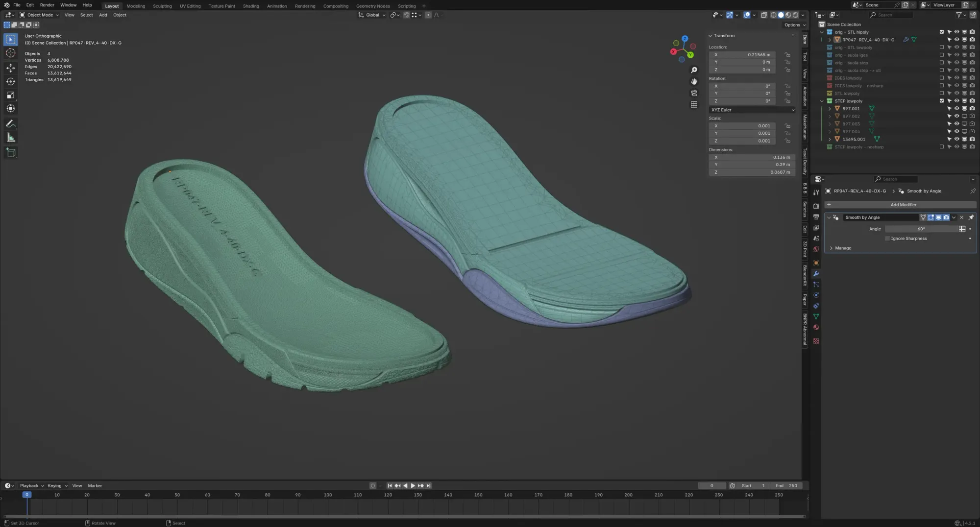Toggle the camera view icon
This screenshot has height=527, width=980.
tap(694, 93)
